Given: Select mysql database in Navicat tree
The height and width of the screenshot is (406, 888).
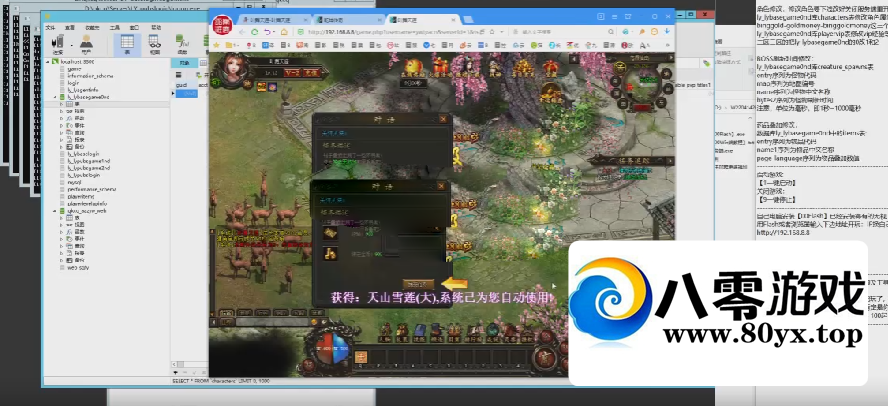Looking at the screenshot, I should click(74, 182).
